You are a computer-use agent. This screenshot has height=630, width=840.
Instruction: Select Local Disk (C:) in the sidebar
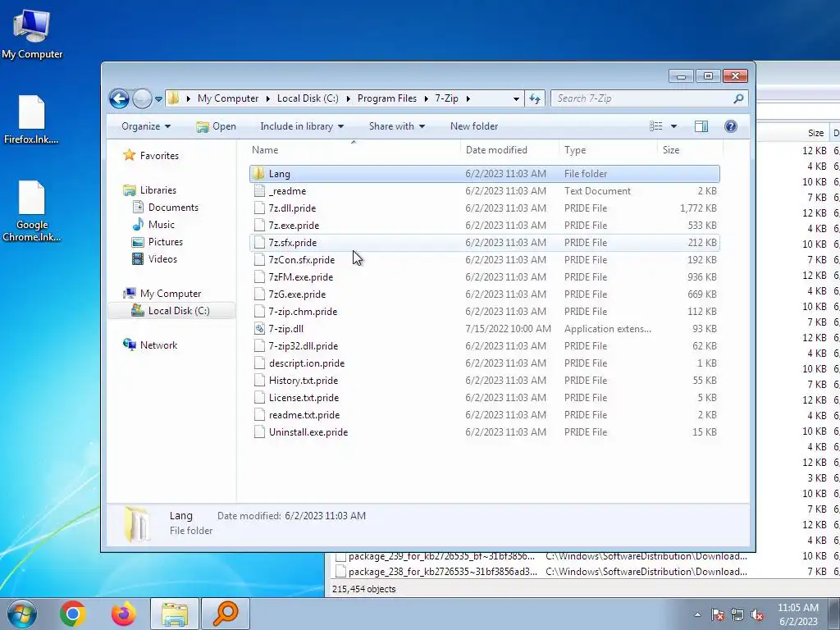pyautogui.click(x=171, y=311)
